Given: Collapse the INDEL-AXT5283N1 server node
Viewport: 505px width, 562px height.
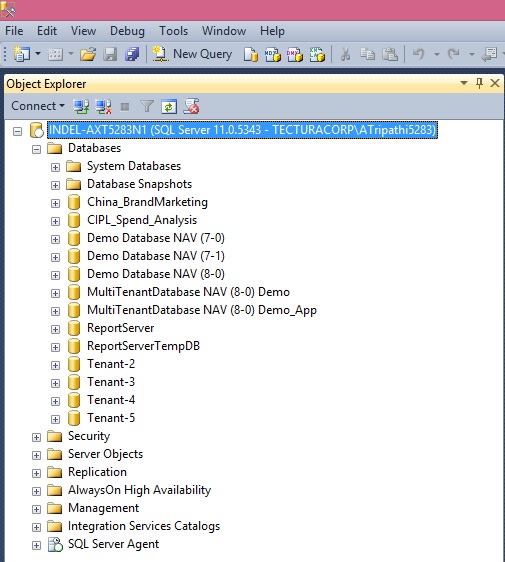Looking at the screenshot, I should coord(17,132).
